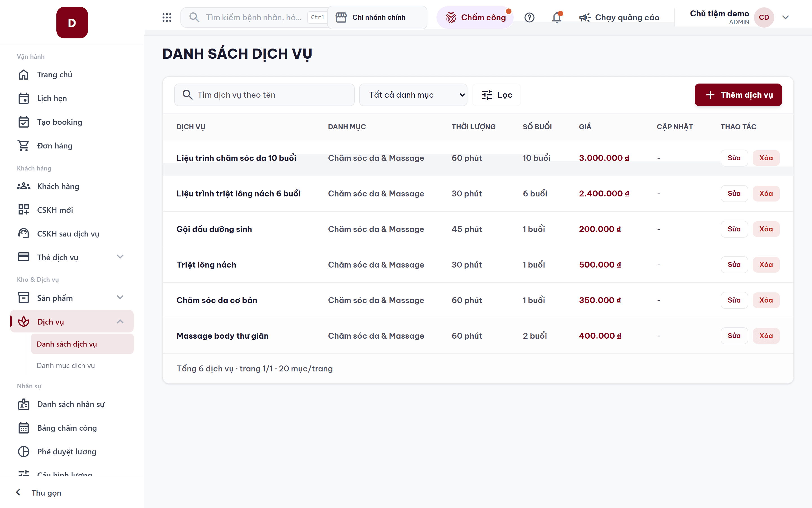Image resolution: width=812 pixels, height=508 pixels.
Task: Click the THỜI LƯỢNG column header
Action: click(x=473, y=127)
